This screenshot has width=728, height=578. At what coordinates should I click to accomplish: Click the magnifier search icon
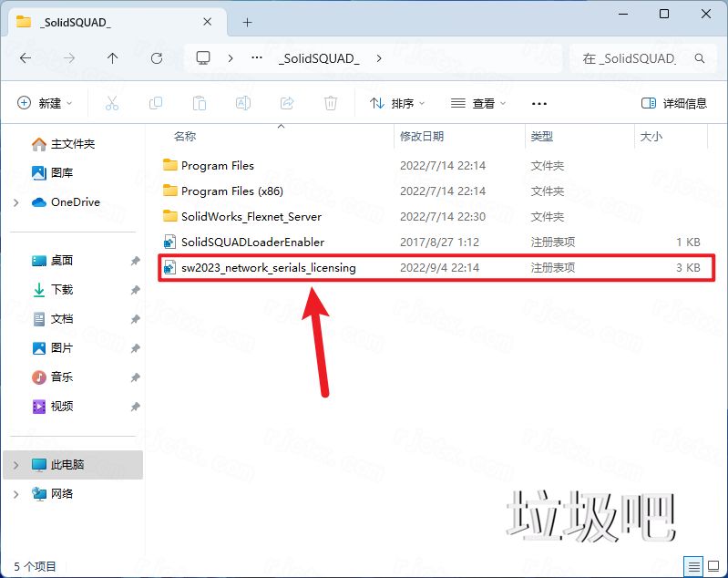point(700,58)
